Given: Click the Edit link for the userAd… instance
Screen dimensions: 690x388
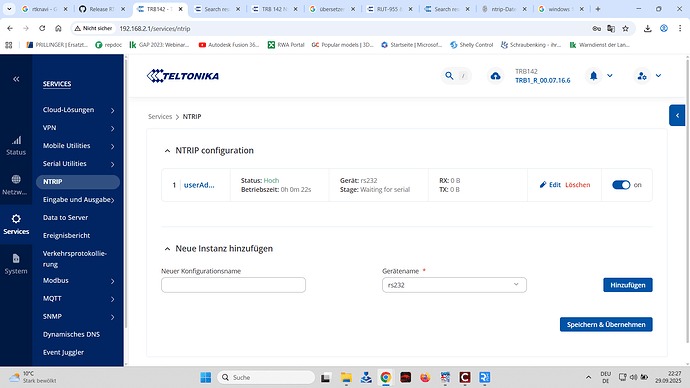Looking at the screenshot, I should [554, 185].
